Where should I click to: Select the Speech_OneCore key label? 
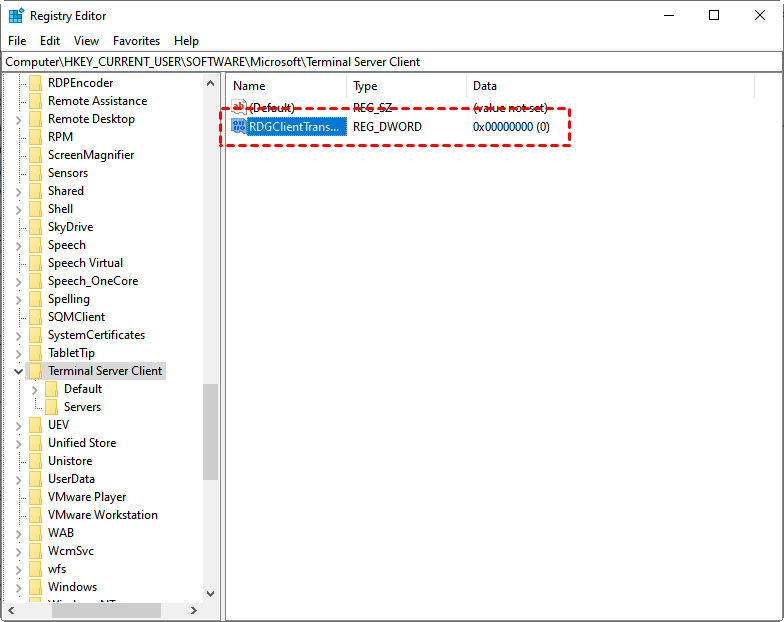[93, 281]
